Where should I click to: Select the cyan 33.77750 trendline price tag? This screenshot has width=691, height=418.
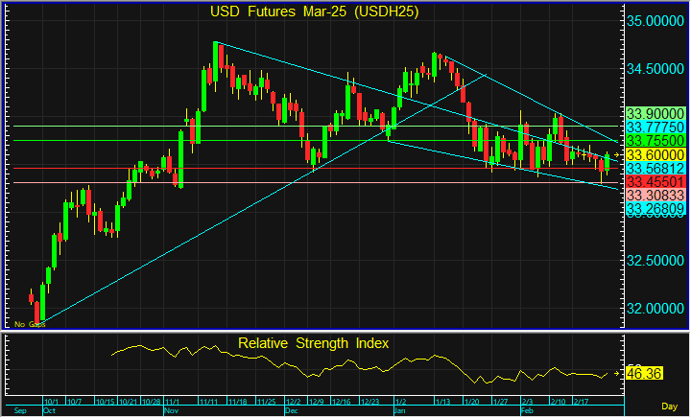click(x=654, y=128)
